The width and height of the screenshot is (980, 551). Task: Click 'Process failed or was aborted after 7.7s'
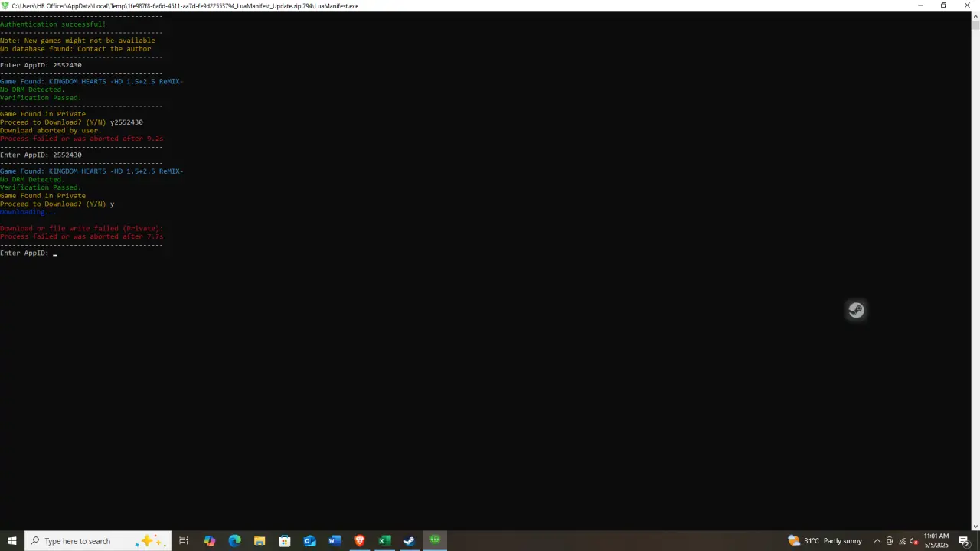pyautogui.click(x=81, y=237)
